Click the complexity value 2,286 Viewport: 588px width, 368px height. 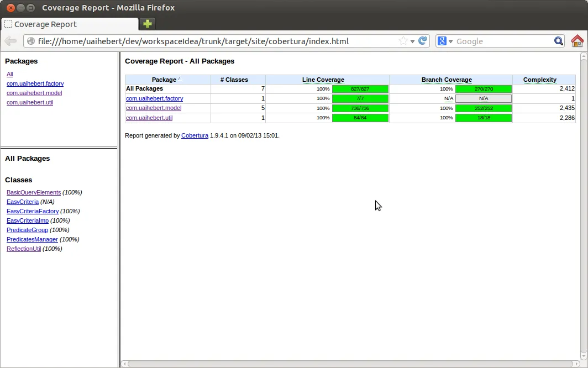click(567, 118)
